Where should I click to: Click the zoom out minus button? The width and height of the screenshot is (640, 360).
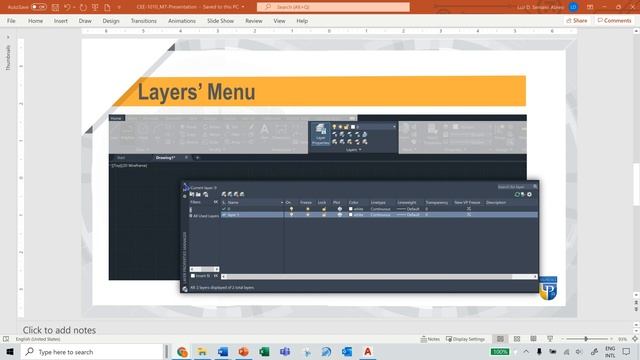coord(562,339)
